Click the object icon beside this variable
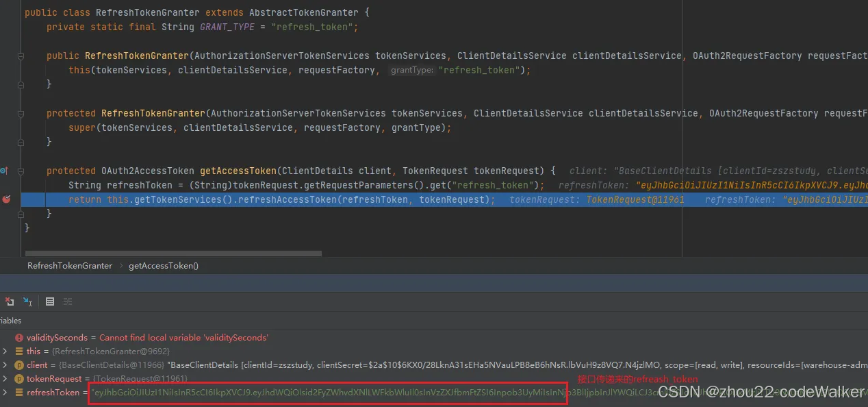 pos(19,351)
